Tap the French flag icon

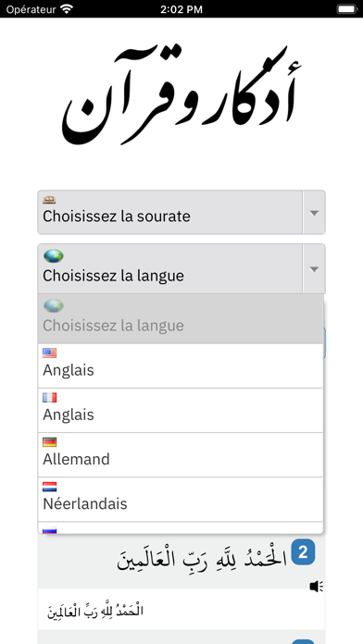pos(50,398)
